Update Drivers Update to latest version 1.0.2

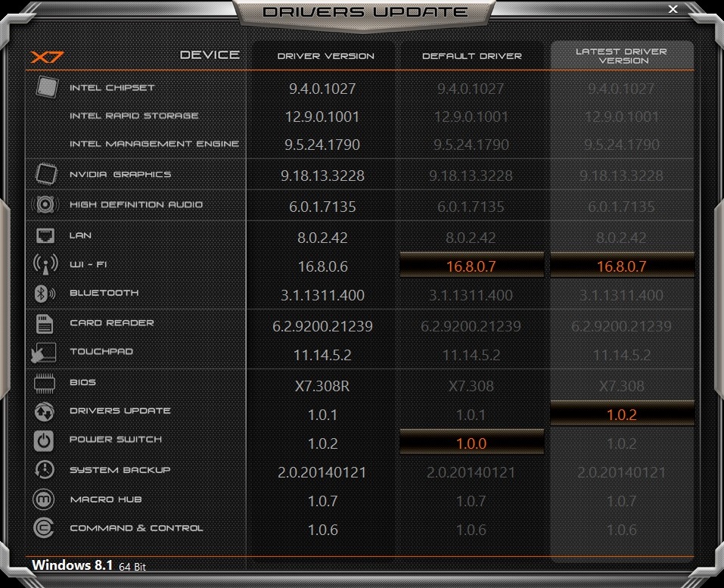coord(622,415)
